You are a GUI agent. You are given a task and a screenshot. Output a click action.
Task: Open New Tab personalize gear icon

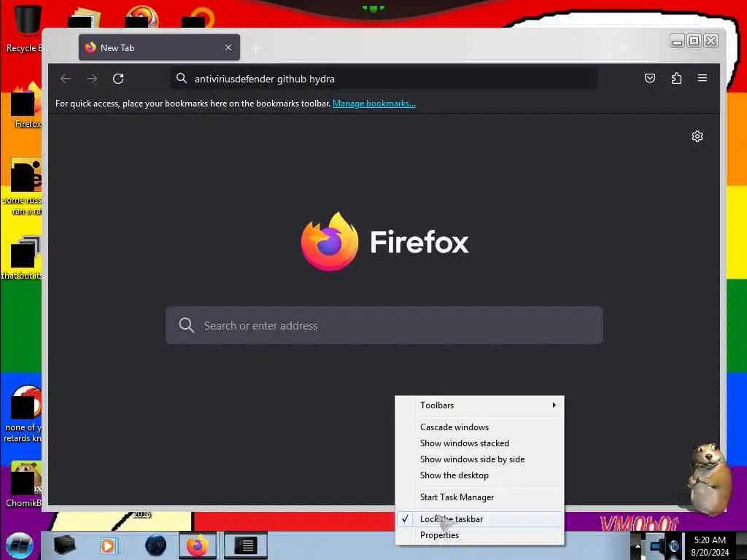pyautogui.click(x=697, y=136)
